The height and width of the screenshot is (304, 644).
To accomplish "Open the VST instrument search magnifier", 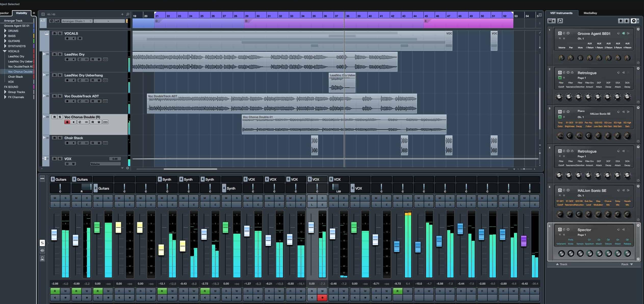I will [560, 21].
